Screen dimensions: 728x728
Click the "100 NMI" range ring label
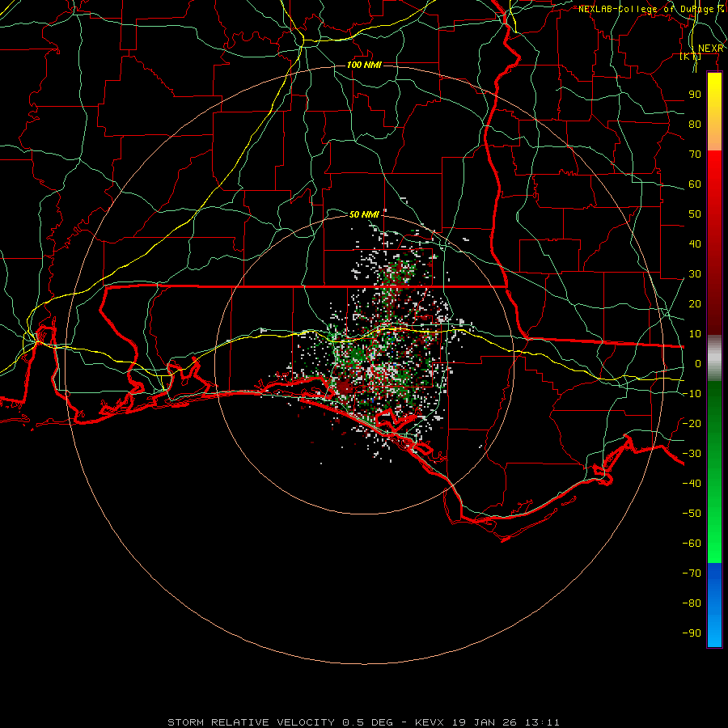[x=364, y=65]
